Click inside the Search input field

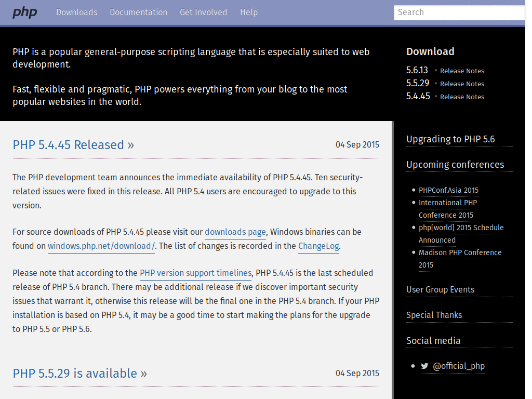click(x=459, y=12)
